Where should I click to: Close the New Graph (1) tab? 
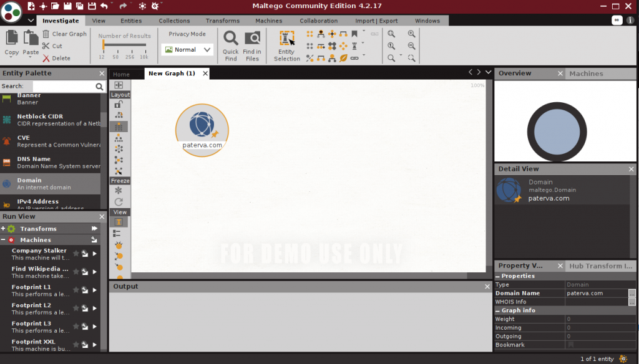point(205,74)
